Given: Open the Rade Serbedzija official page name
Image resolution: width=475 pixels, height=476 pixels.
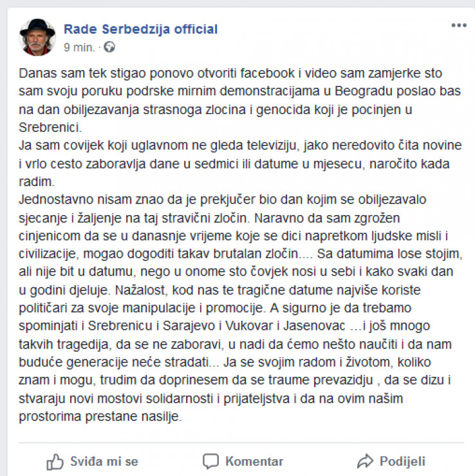Looking at the screenshot, I should click(140, 29).
